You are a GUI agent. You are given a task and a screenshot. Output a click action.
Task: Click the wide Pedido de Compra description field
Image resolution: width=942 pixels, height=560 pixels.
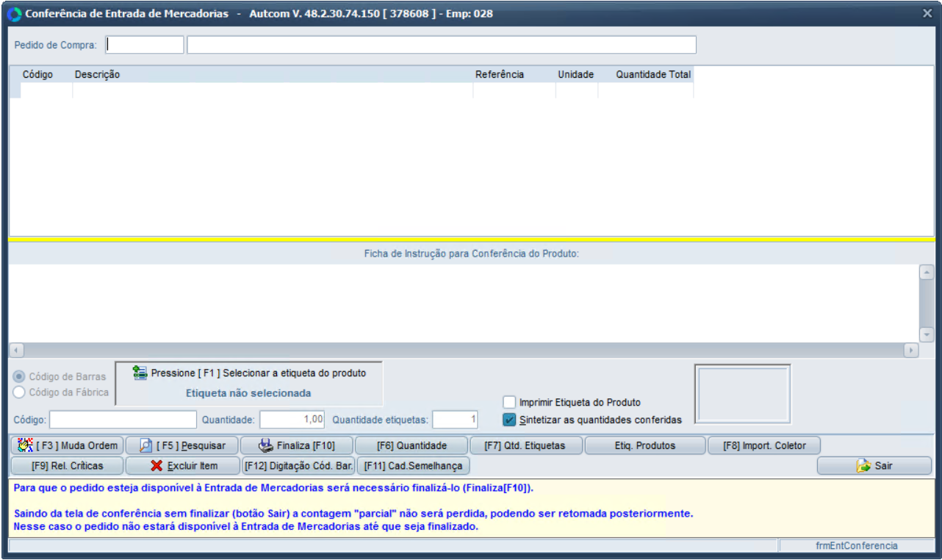pyautogui.click(x=442, y=45)
